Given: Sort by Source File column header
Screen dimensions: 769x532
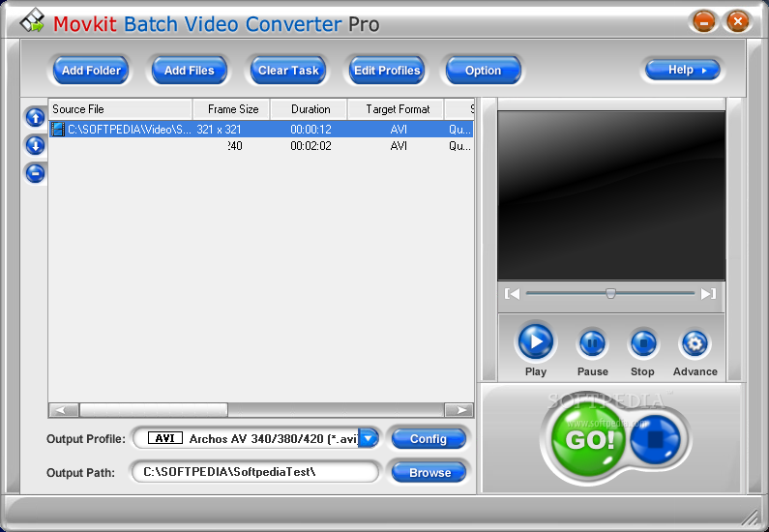Looking at the screenshot, I should click(120, 109).
